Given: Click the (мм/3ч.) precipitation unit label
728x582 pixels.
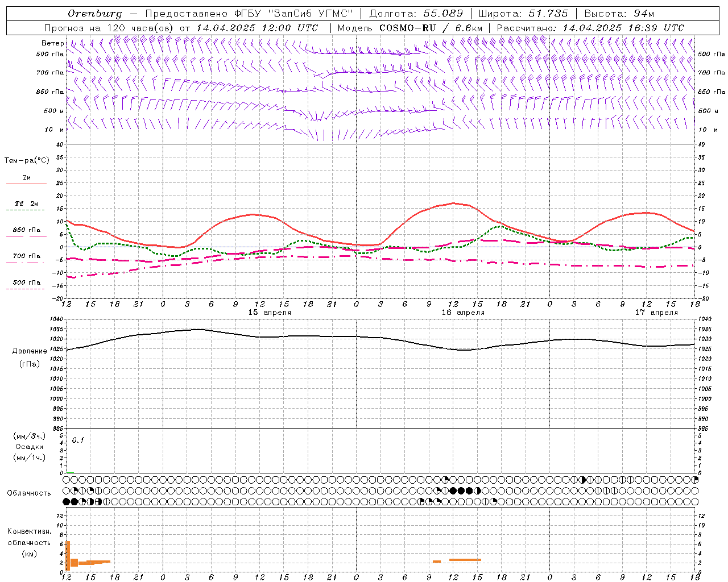Looking at the screenshot, I should tap(30, 436).
